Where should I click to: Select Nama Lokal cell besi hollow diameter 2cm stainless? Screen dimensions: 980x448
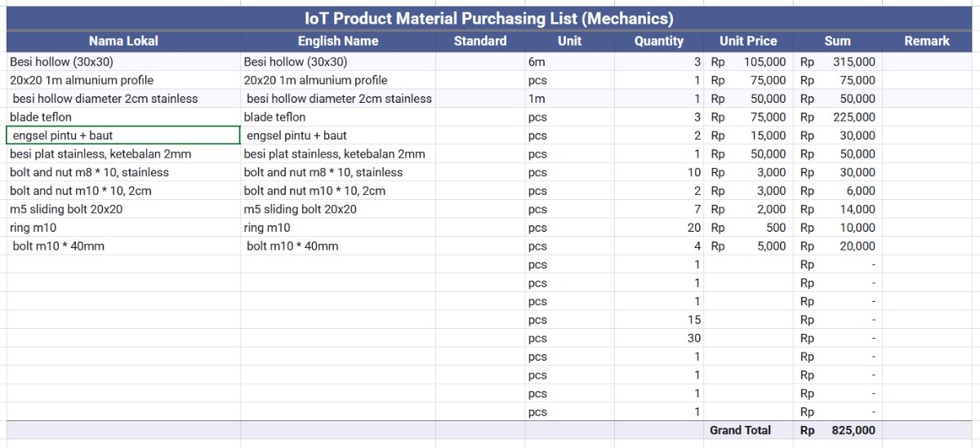tap(123, 99)
